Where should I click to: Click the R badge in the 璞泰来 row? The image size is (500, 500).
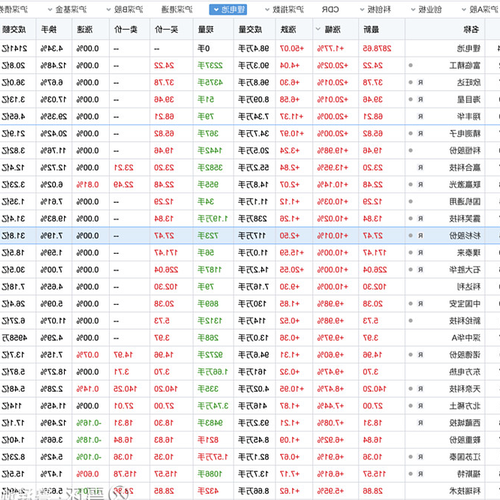tap(420, 253)
